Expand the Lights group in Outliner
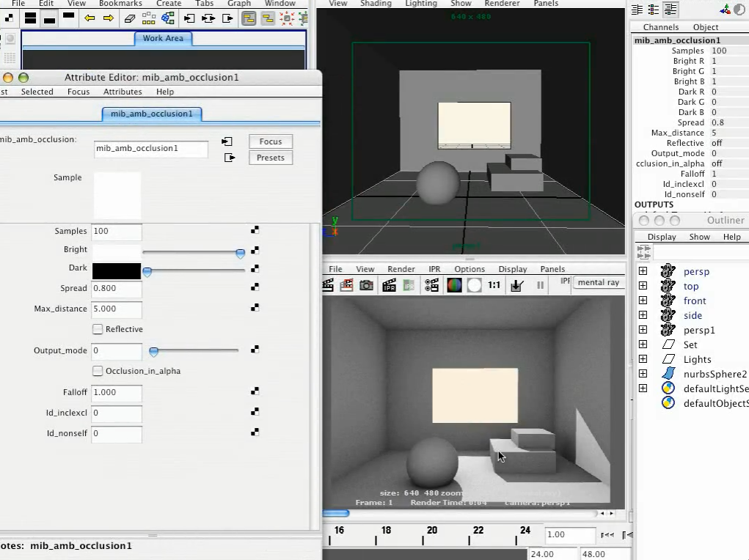749x560 pixels. coord(643,359)
